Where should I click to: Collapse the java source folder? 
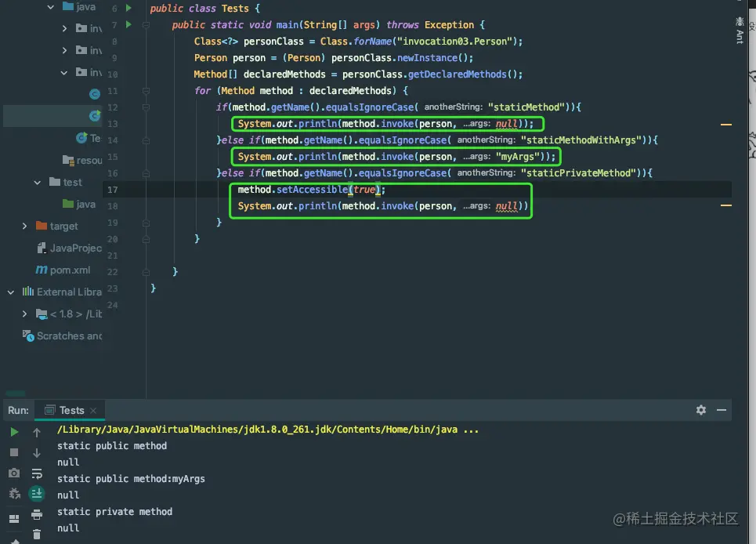coord(51,7)
